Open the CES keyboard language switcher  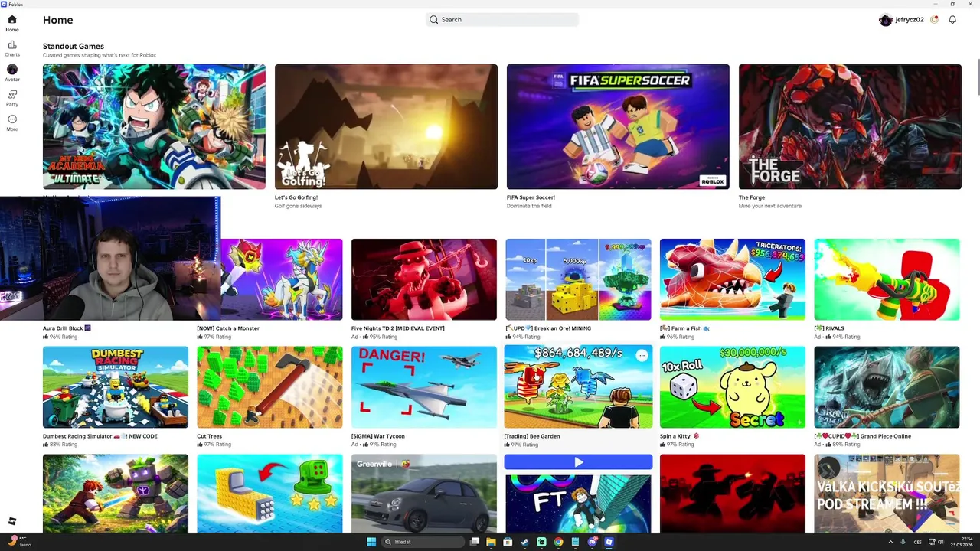pos(918,542)
